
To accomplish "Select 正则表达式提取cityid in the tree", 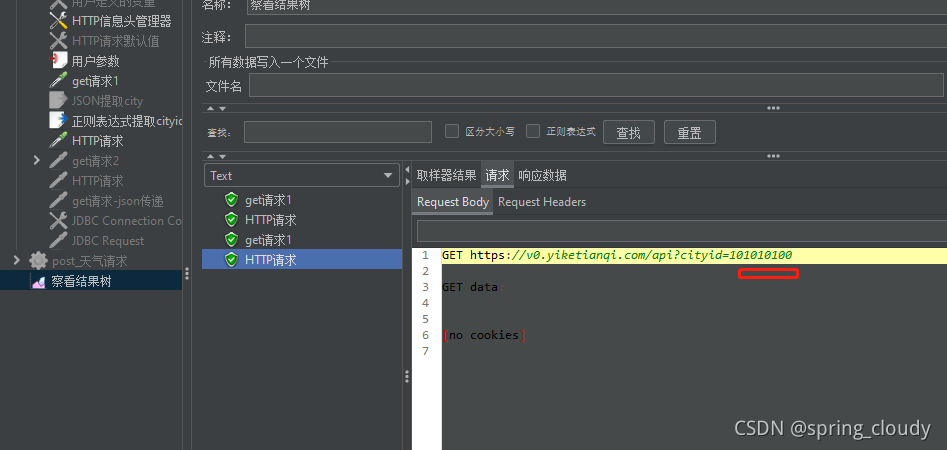I will [127, 121].
